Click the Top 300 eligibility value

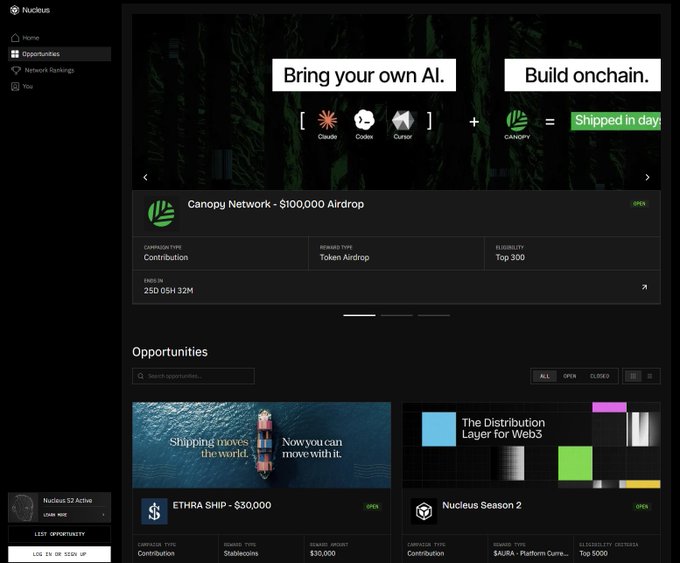[510, 257]
